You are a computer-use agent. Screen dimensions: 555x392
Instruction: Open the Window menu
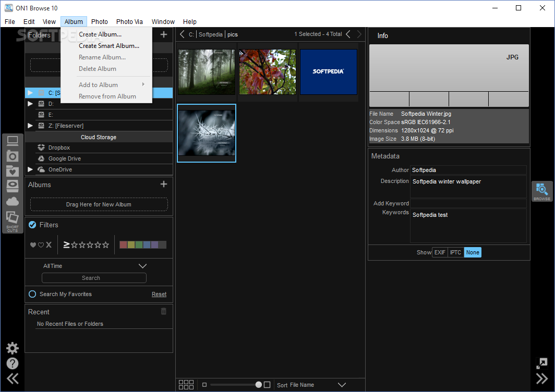click(x=163, y=21)
